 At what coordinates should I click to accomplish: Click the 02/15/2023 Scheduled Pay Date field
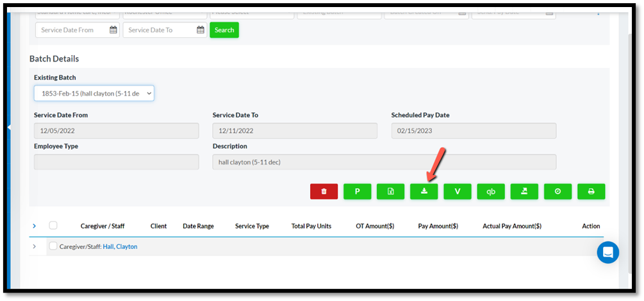coord(474,131)
